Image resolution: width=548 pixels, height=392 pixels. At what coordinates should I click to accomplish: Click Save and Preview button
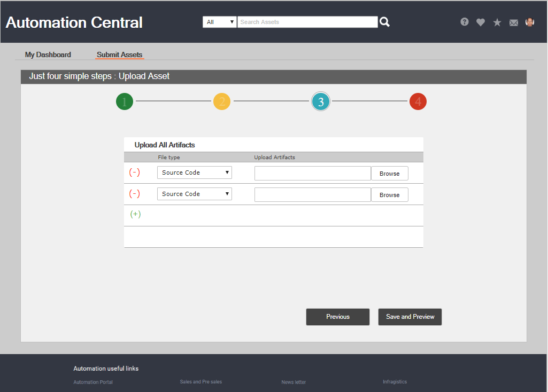[410, 317]
